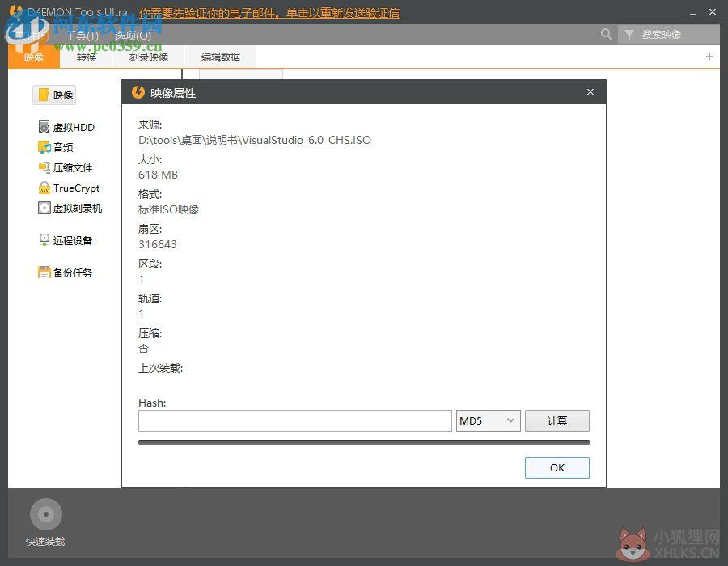Open the MD5 hash algorithm dropdown
Viewport: 728px width, 566px height.
click(488, 420)
